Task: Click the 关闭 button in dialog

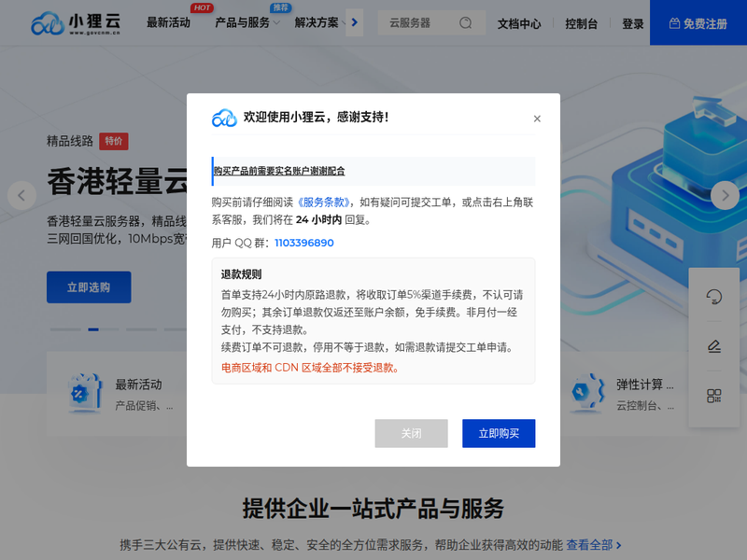Action: pos(411,433)
